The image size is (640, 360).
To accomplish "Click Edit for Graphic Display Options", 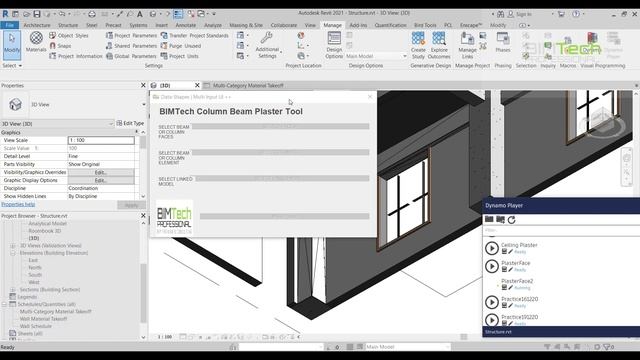I will click(101, 180).
